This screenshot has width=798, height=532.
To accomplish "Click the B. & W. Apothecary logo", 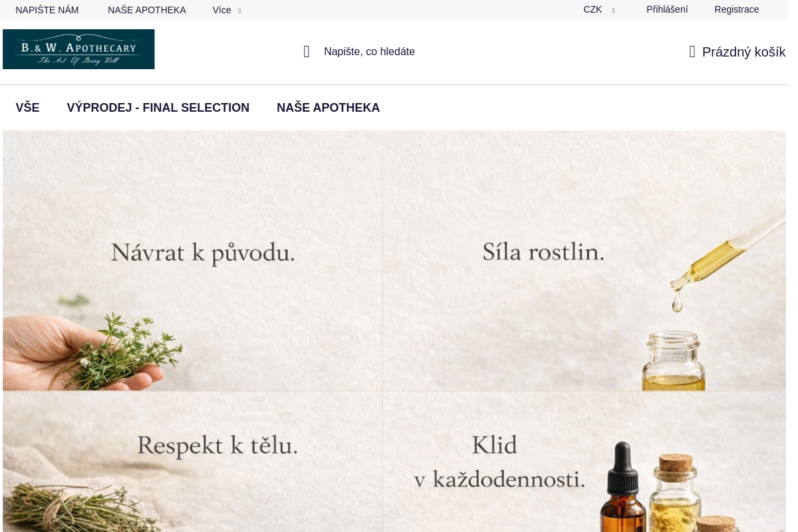I will tap(78, 49).
